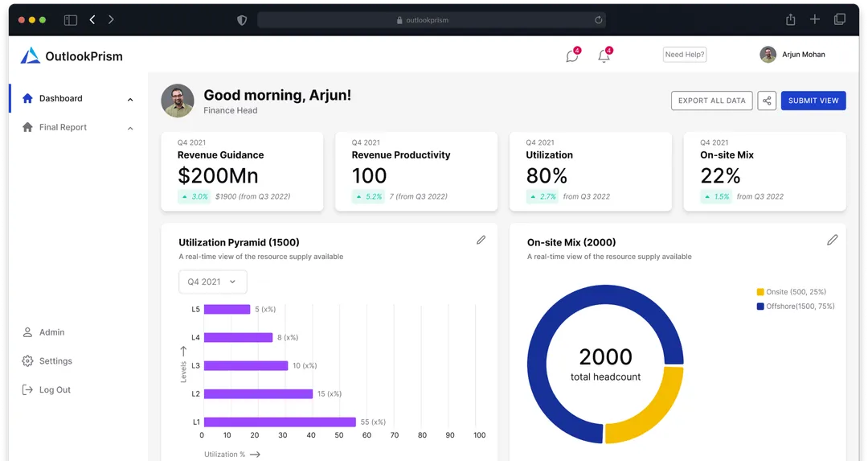
Task: Edit the Utilization Pyramid chart
Action: 481,240
